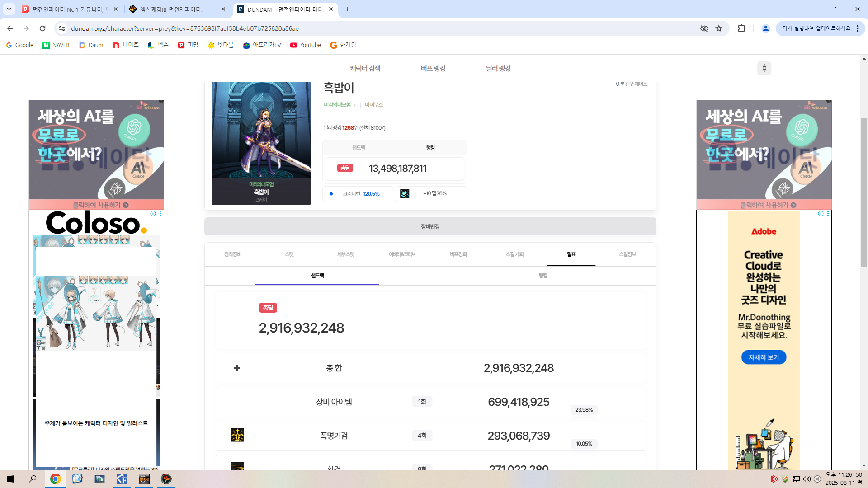Image resolution: width=868 pixels, height=488 pixels.
Task: Select 샌드백 in the character summary card
Action: (x=359, y=148)
